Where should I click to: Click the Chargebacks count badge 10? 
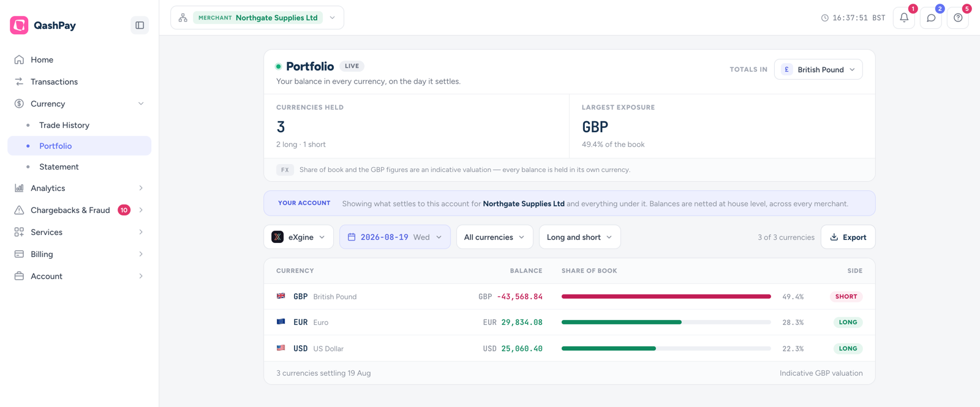click(124, 210)
